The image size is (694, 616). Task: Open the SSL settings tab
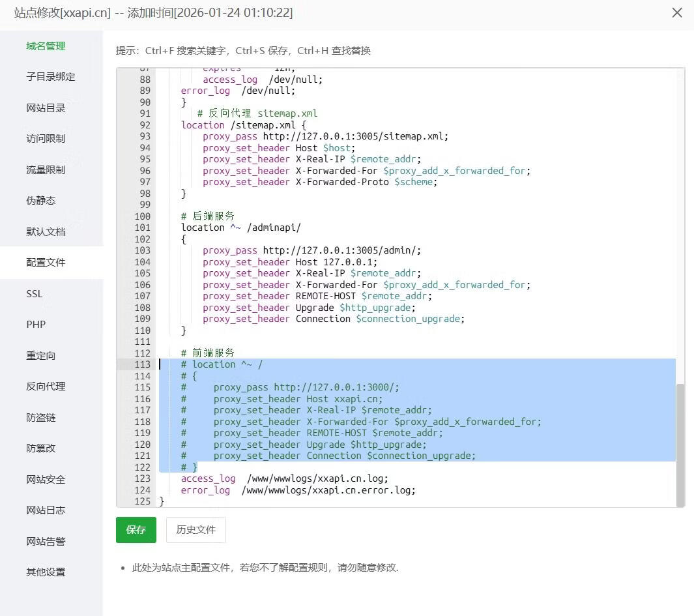click(35, 294)
